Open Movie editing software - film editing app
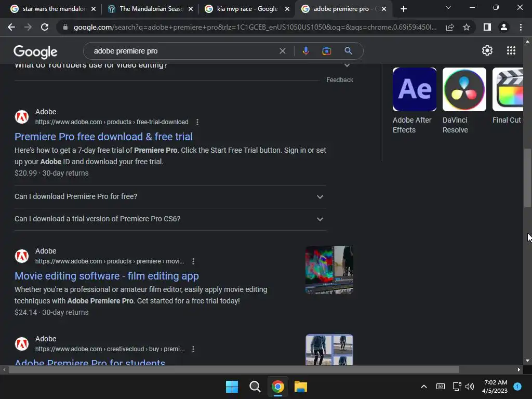The image size is (532, 399). pyautogui.click(x=107, y=276)
